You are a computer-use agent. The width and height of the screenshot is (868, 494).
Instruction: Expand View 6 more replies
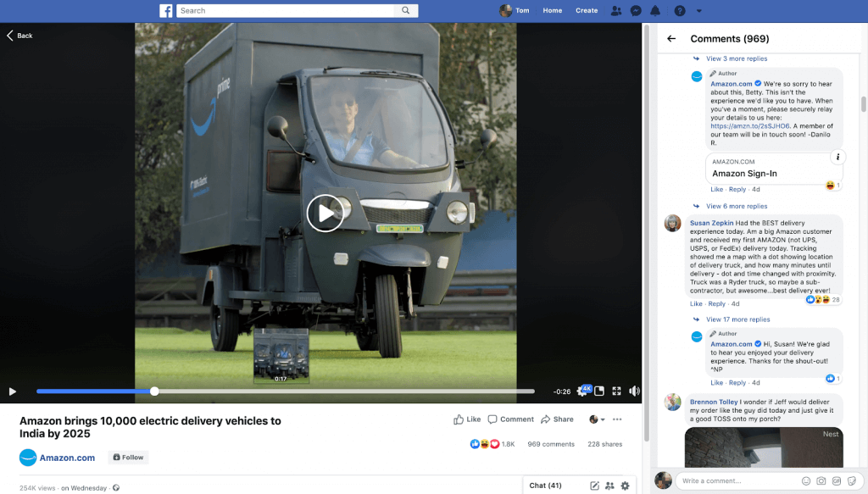[737, 207]
